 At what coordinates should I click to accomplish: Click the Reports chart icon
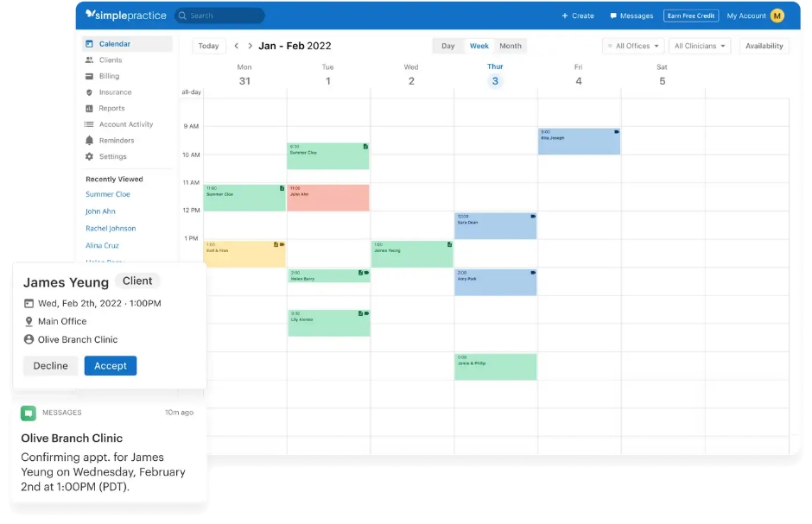[x=89, y=109]
